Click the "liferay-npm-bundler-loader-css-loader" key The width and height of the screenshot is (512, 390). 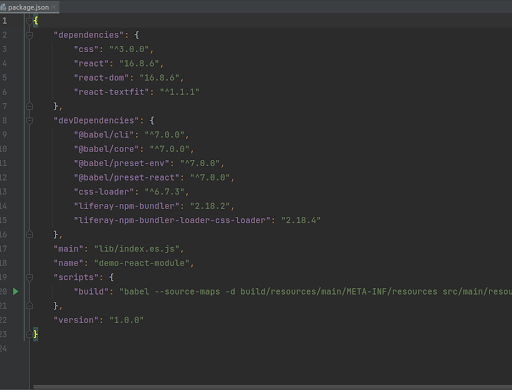[x=172, y=220]
